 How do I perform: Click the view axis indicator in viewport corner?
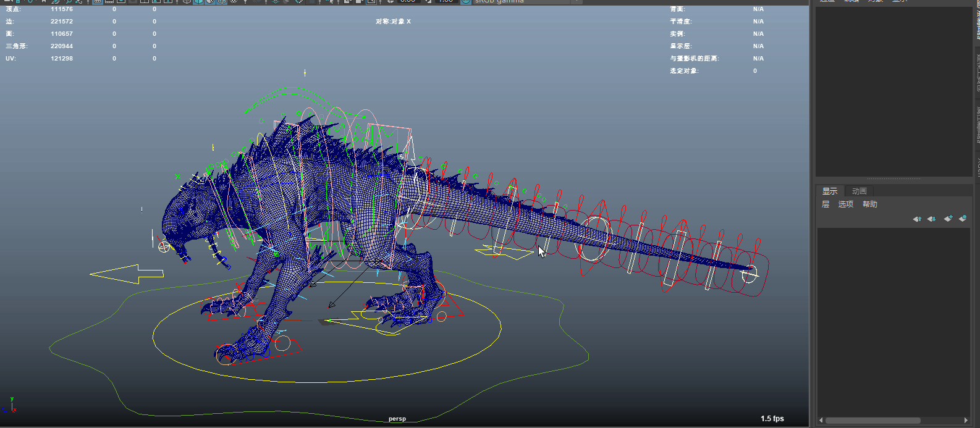pos(10,405)
